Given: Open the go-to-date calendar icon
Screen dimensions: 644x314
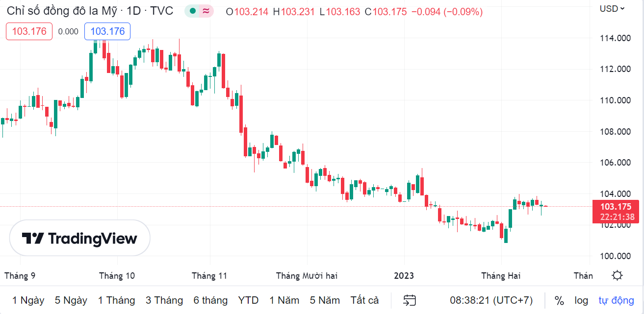Looking at the screenshot, I should (x=410, y=300).
